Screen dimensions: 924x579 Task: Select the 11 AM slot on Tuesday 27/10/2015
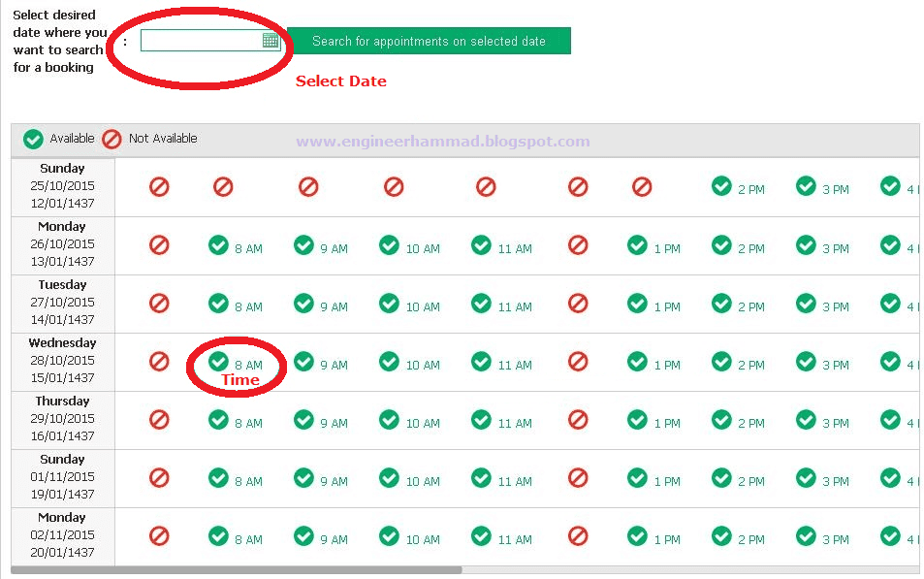(481, 304)
